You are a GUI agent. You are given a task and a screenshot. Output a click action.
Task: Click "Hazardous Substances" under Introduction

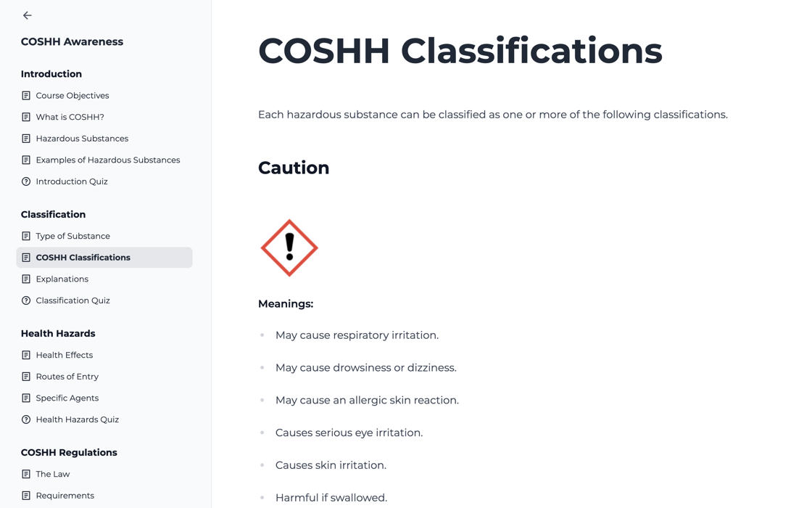[x=82, y=138]
